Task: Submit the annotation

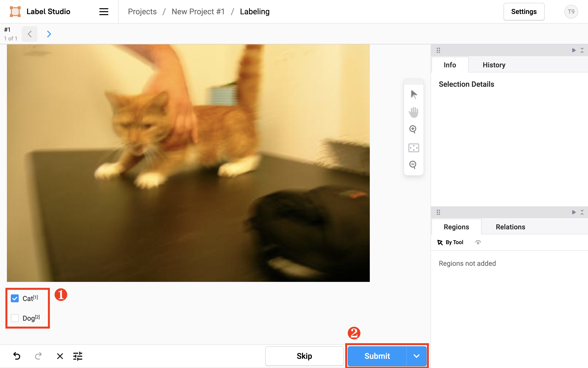Action: (377, 356)
